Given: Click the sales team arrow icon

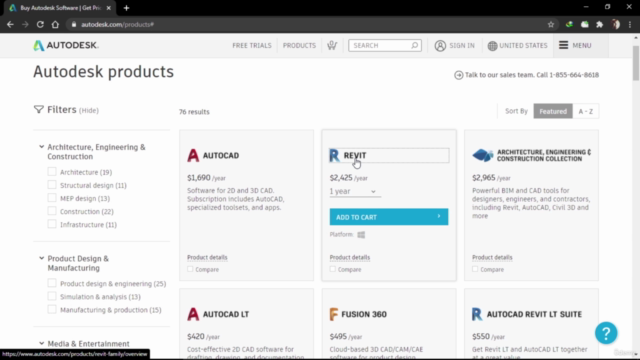Looking at the screenshot, I should pos(458,75).
